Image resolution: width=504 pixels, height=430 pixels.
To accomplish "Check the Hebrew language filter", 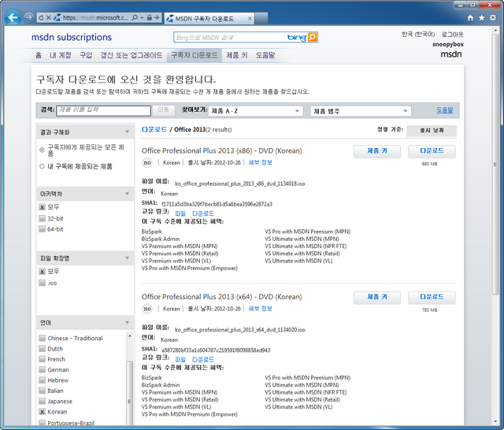I will point(42,380).
